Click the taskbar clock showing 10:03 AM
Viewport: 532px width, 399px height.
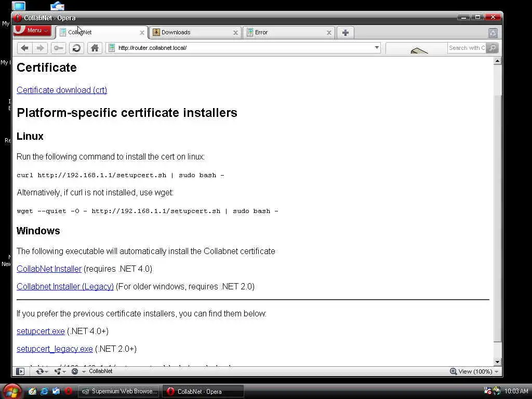[x=516, y=391]
